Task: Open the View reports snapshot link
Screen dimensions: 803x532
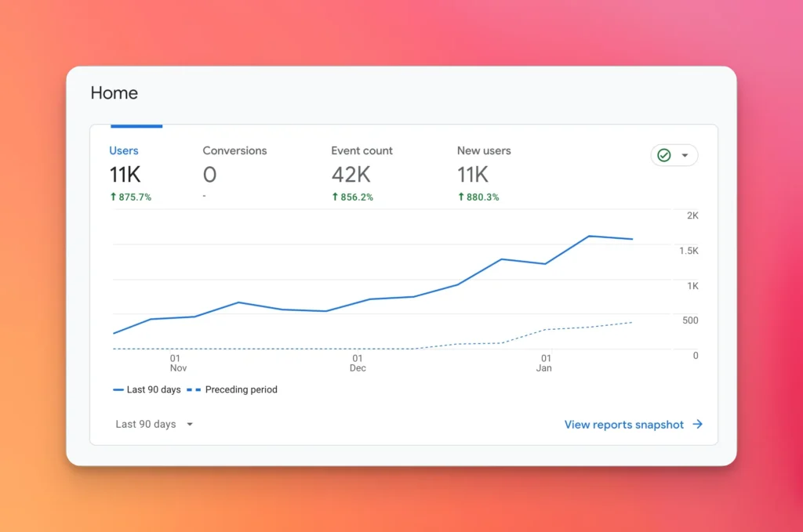Action: click(x=624, y=425)
